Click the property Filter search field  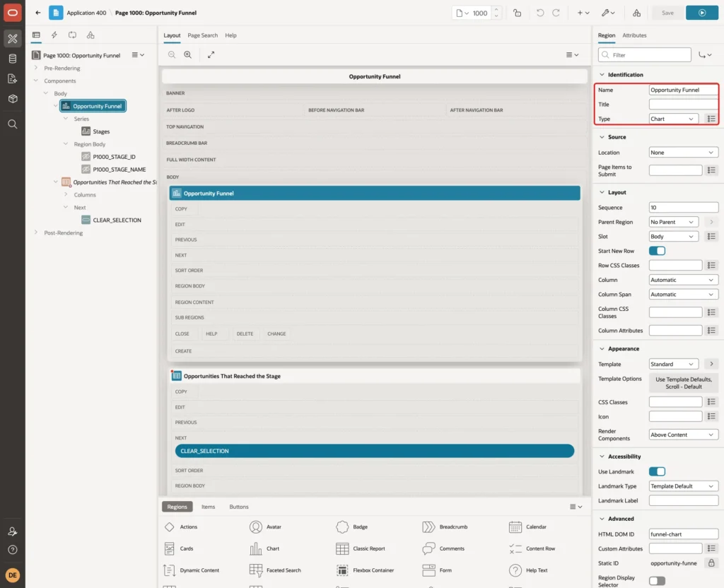pyautogui.click(x=645, y=55)
